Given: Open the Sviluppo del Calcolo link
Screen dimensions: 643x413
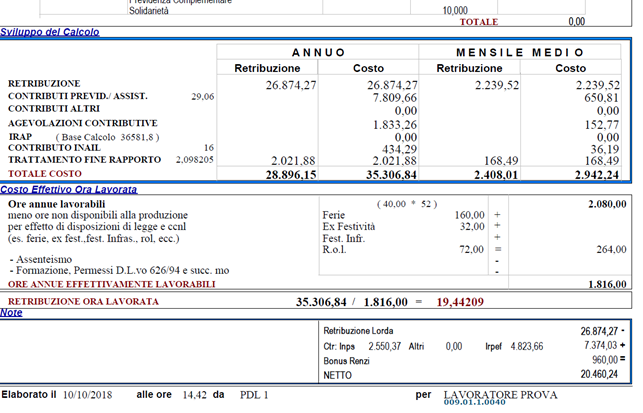Looking at the screenshot, I should (50, 32).
